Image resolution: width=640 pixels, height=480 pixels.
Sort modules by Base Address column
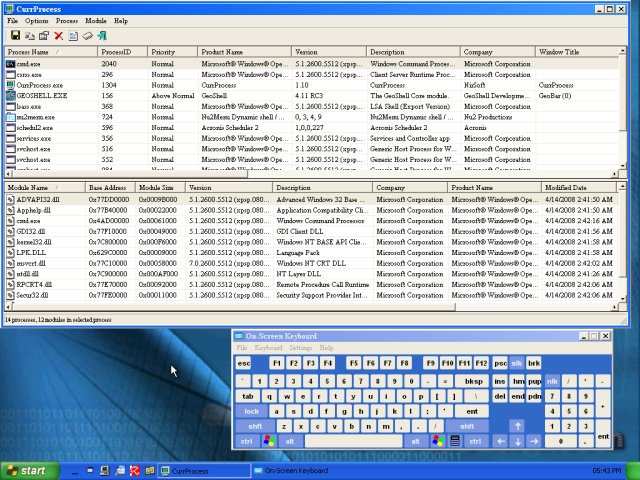point(110,188)
